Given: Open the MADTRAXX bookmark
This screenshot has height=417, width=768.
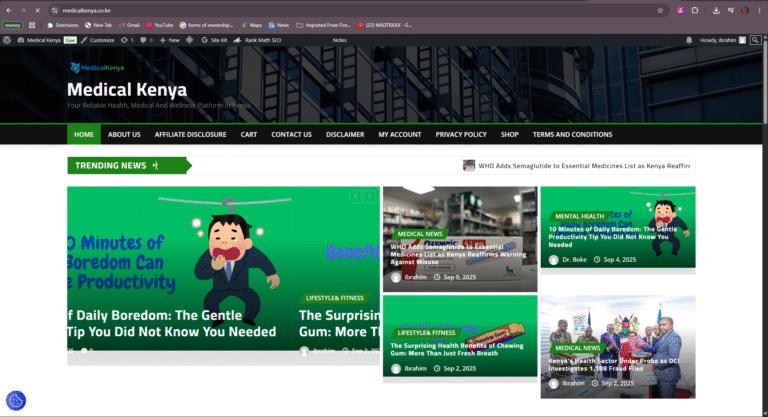Looking at the screenshot, I should 384,25.
